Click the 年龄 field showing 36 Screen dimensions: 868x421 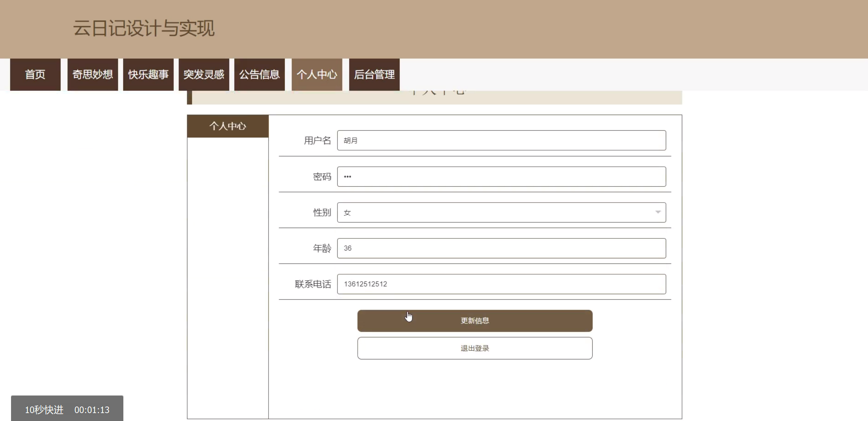[x=501, y=248]
